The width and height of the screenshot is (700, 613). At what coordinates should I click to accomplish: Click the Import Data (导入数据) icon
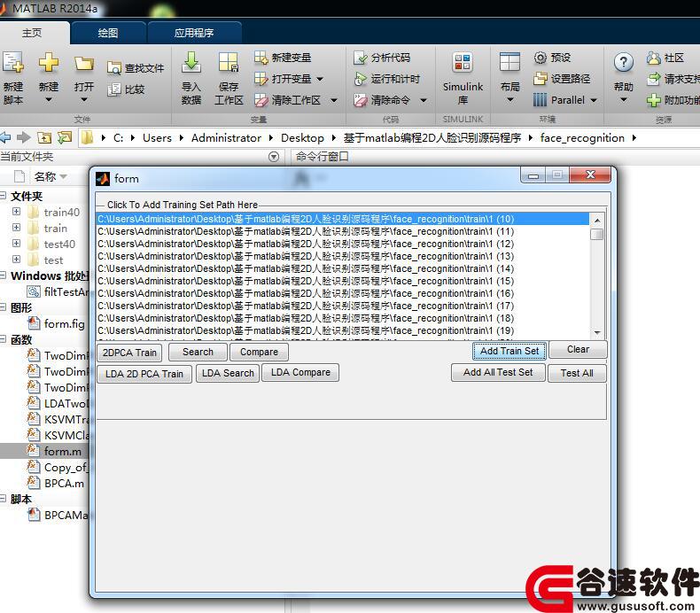(x=191, y=63)
